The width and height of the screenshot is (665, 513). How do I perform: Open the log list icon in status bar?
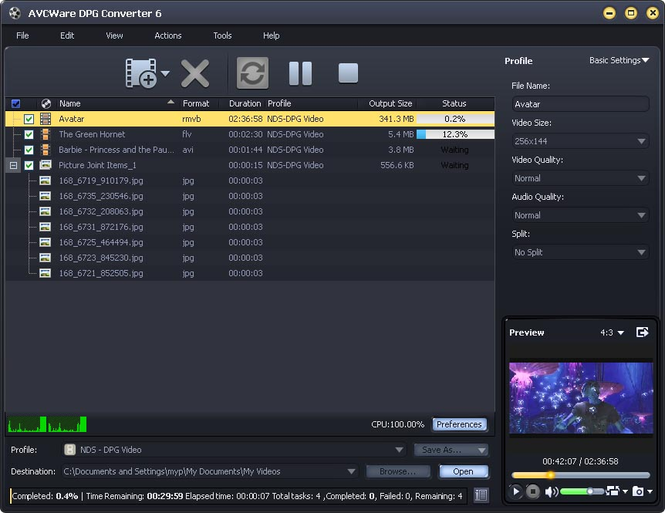coord(481,495)
